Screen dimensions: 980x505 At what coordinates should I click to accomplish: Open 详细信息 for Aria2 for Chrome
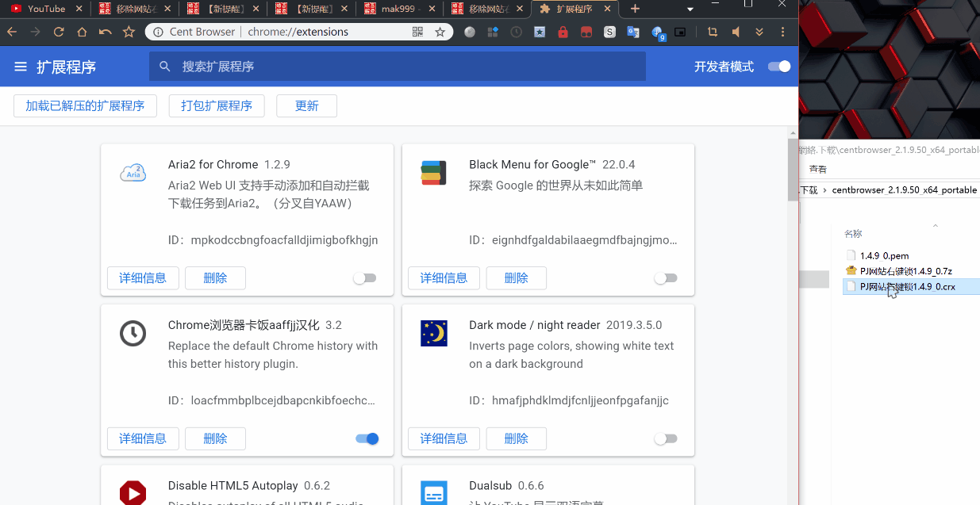(143, 278)
